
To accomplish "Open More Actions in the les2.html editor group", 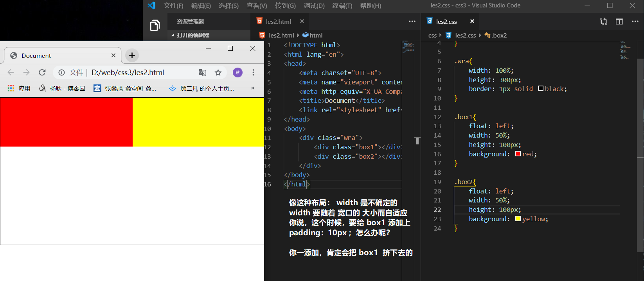I will 412,21.
